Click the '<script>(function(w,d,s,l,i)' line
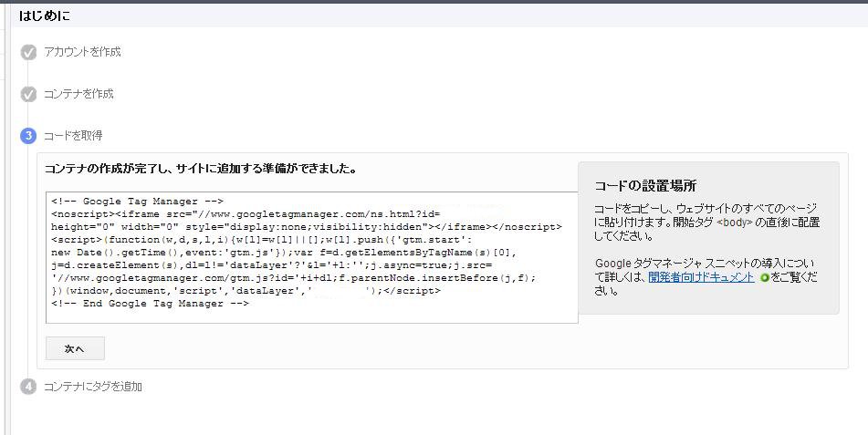Screen dimensions: 868x435 [262, 240]
